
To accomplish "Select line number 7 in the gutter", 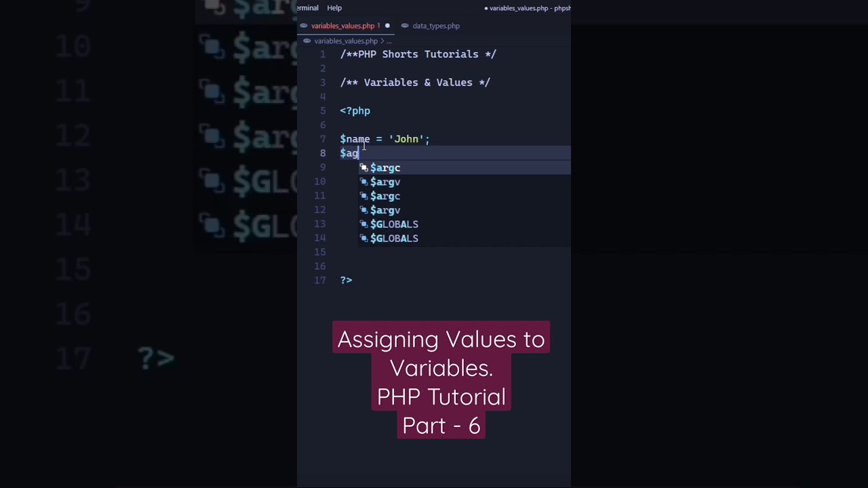I will [323, 139].
